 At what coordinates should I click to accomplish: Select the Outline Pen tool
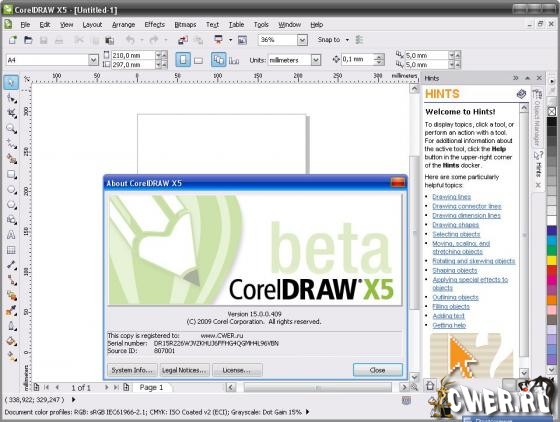tap(11, 326)
